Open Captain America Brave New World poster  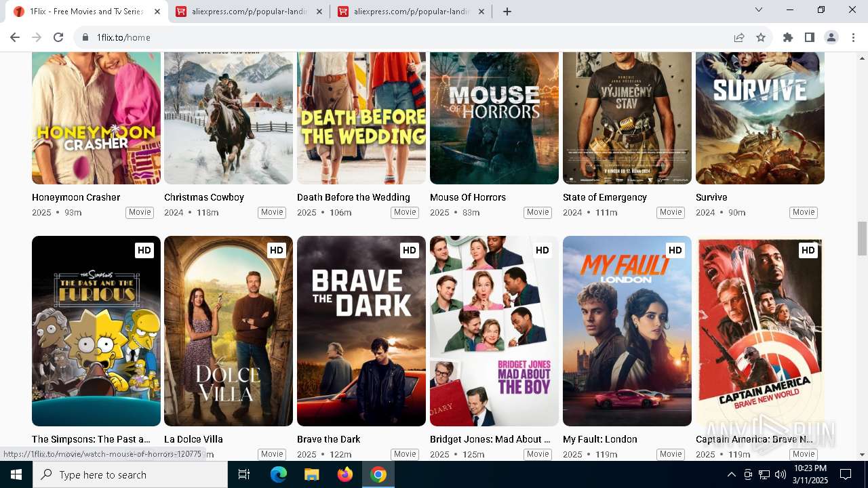(760, 331)
